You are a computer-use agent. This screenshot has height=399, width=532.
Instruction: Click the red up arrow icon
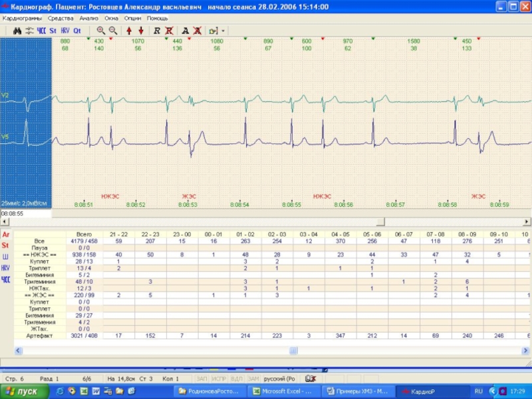[129, 31]
